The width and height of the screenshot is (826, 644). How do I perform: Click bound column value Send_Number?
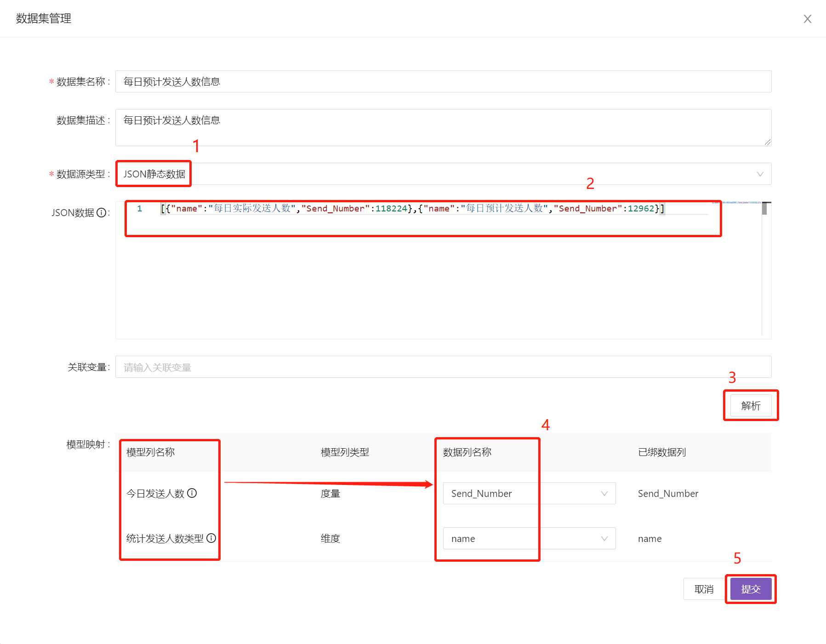[x=668, y=493]
